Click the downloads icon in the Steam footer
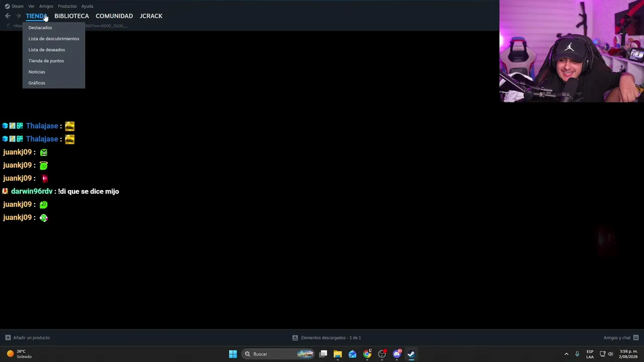This screenshot has height=362, width=644. (x=295, y=338)
